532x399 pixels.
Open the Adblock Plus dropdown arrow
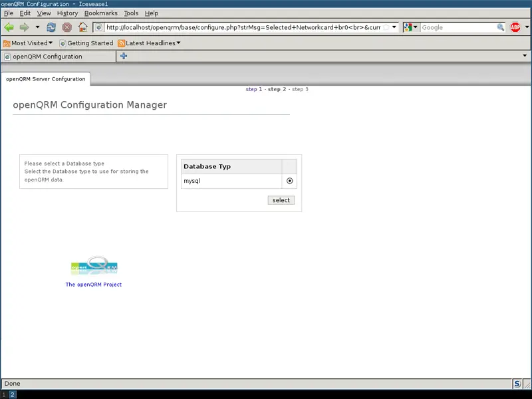(x=527, y=27)
